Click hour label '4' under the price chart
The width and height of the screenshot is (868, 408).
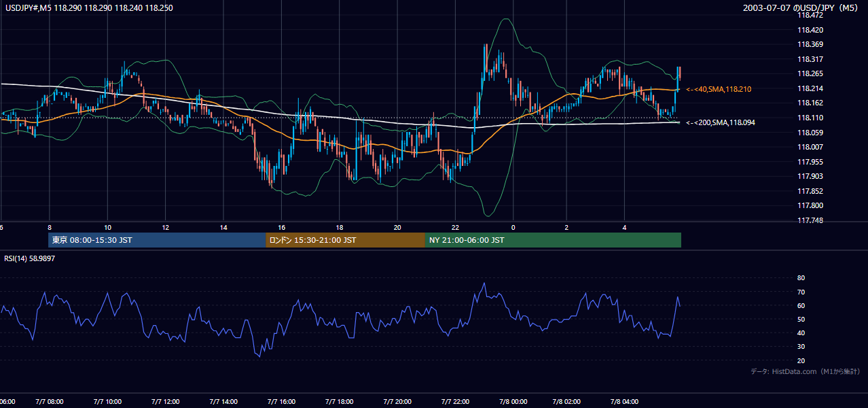coord(624,227)
